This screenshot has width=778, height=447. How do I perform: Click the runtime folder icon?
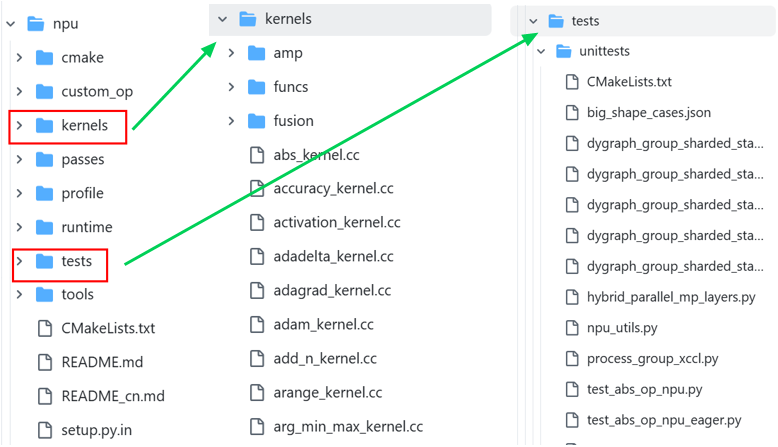click(x=45, y=227)
